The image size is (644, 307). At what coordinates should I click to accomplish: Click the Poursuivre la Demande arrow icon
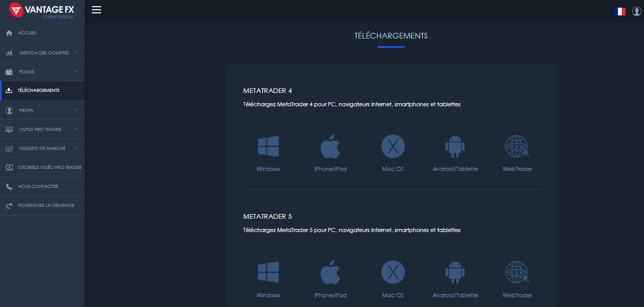pyautogui.click(x=9, y=206)
